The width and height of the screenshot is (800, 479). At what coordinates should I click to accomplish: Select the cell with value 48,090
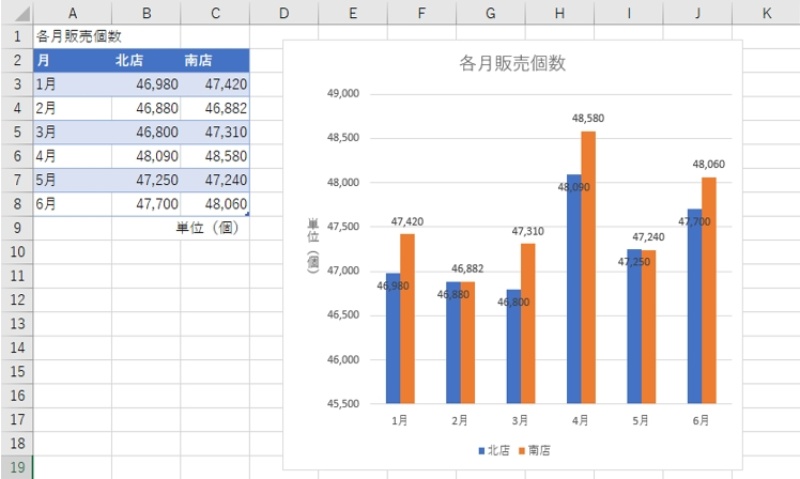point(146,156)
